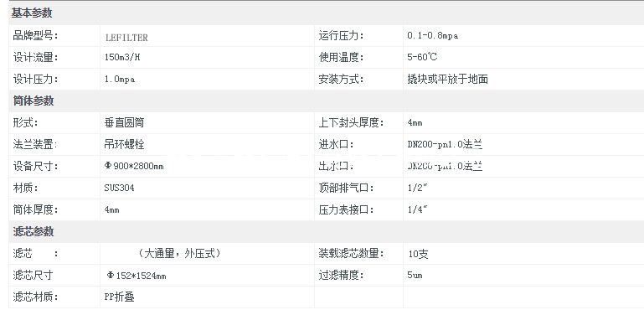Viewport: 644px width, 315px height.
Task: Select the 筒体参数 section header
Action: point(33,101)
